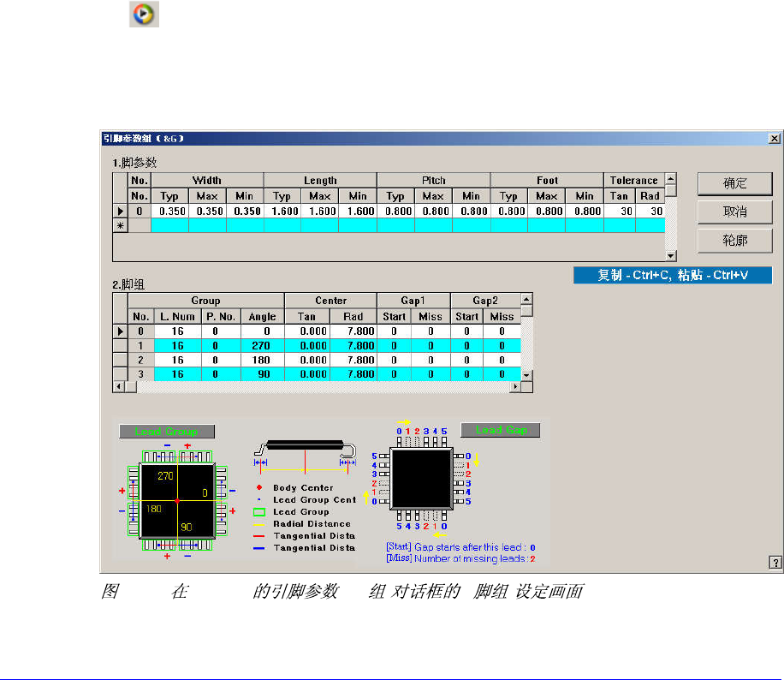784x680 pixels.
Task: Select row 0 arrow marker in 脚组 table
Action: (120, 331)
